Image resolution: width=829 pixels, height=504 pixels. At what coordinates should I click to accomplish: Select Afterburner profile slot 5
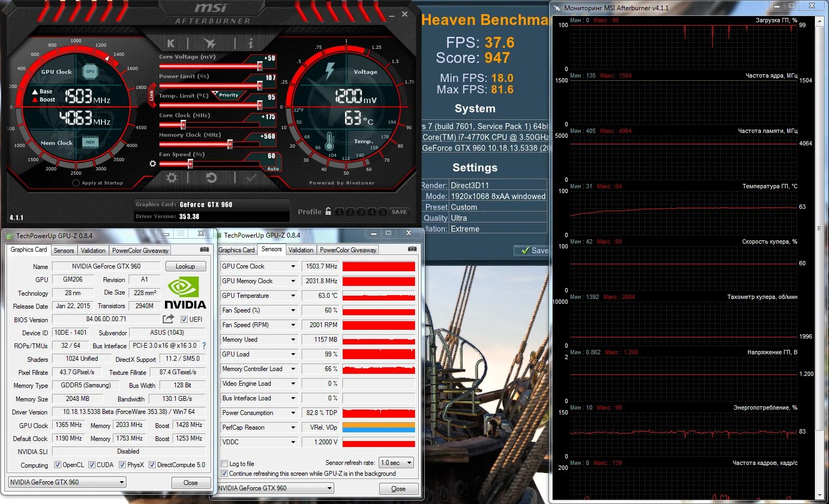382,212
